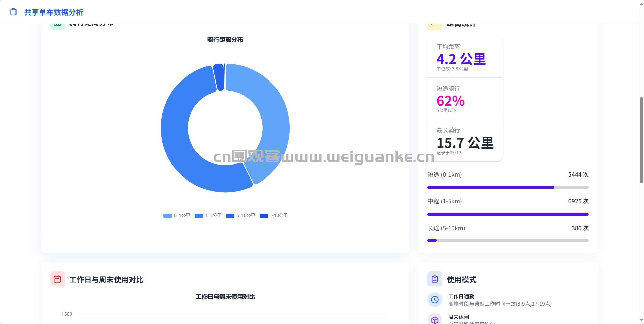Select the 平均距离 4.2 公里 stat card
The image size is (644, 324).
click(465, 57)
